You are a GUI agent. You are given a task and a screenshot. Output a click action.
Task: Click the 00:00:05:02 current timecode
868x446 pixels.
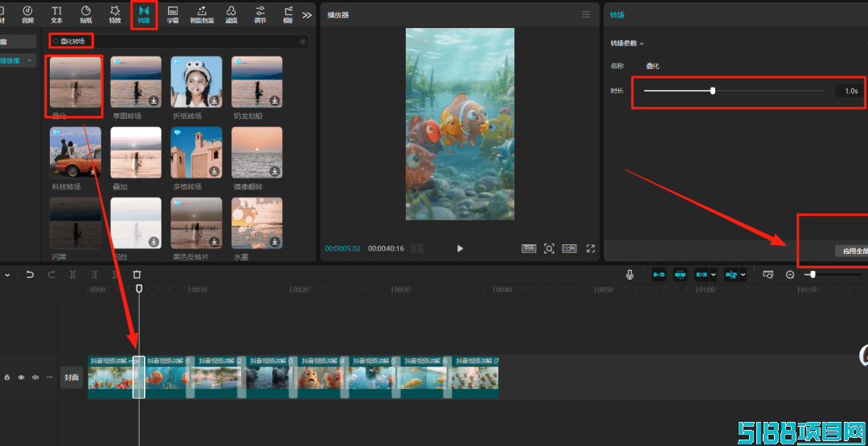click(342, 248)
